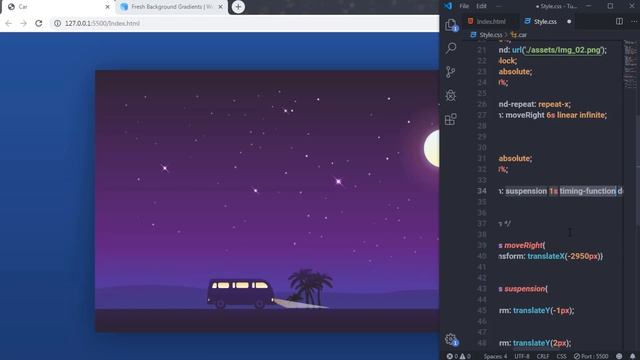
Task: Click 'timing-function' on line 34
Action: tap(588, 191)
